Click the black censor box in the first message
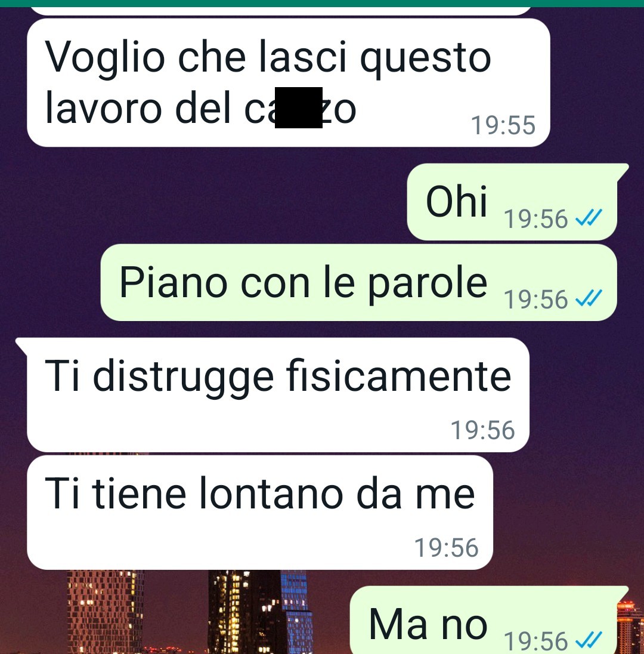644x654 pixels. (x=299, y=107)
